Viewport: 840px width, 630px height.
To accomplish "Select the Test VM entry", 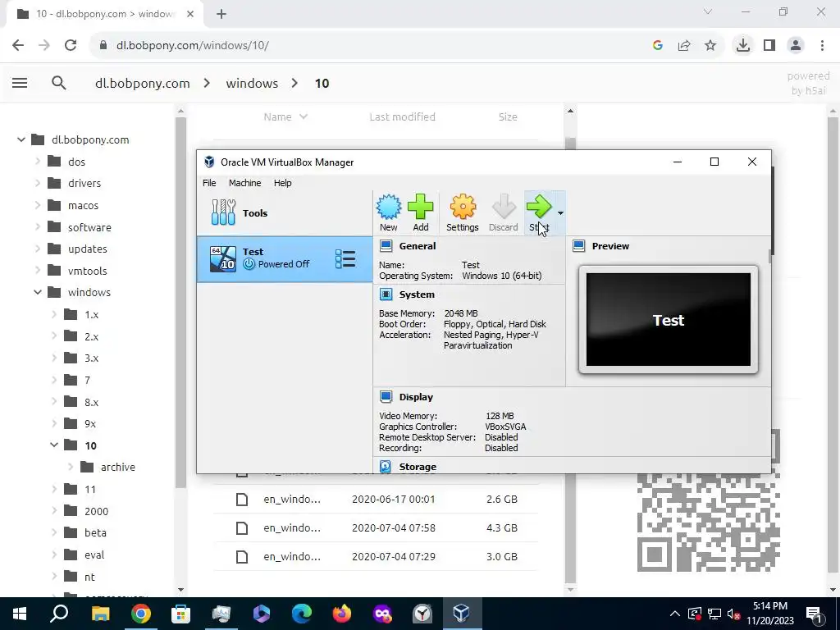I will coord(285,259).
